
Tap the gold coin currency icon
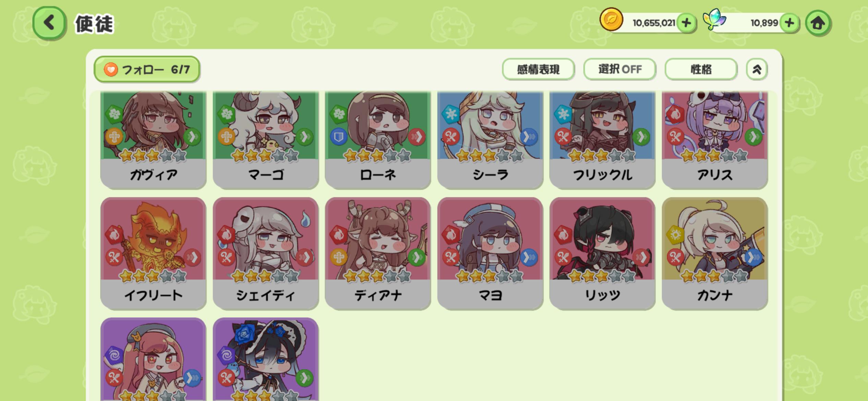(611, 20)
